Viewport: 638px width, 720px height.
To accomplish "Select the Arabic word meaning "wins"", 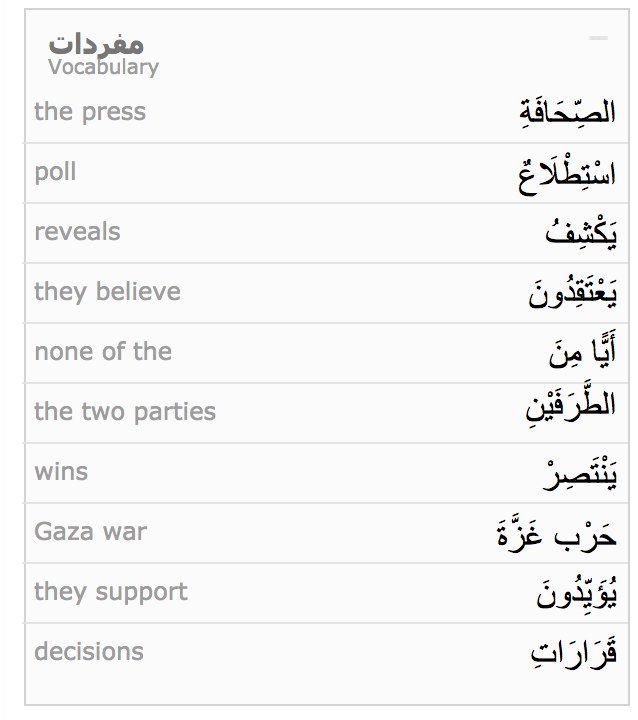I will click(x=580, y=472).
